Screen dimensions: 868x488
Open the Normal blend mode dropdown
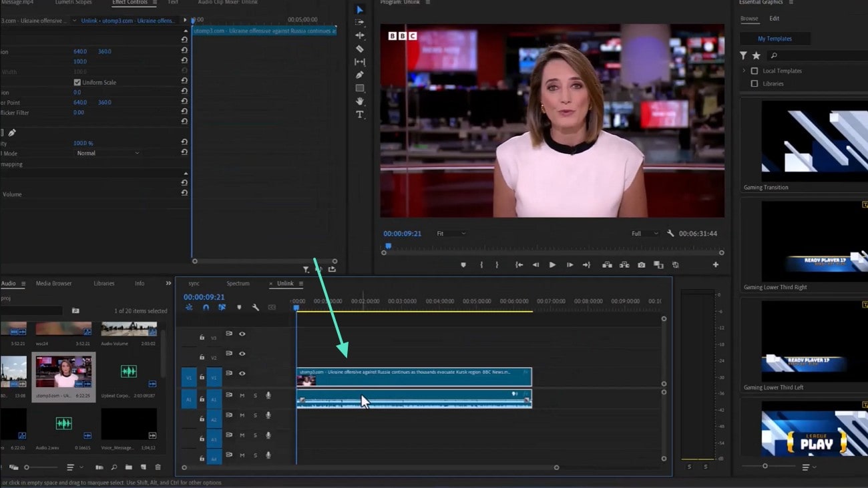(x=108, y=154)
